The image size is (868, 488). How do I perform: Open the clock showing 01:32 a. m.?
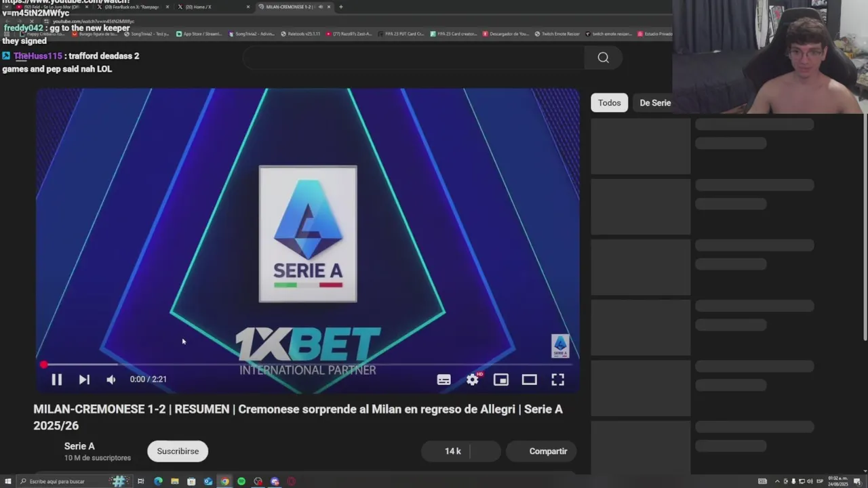(837, 481)
